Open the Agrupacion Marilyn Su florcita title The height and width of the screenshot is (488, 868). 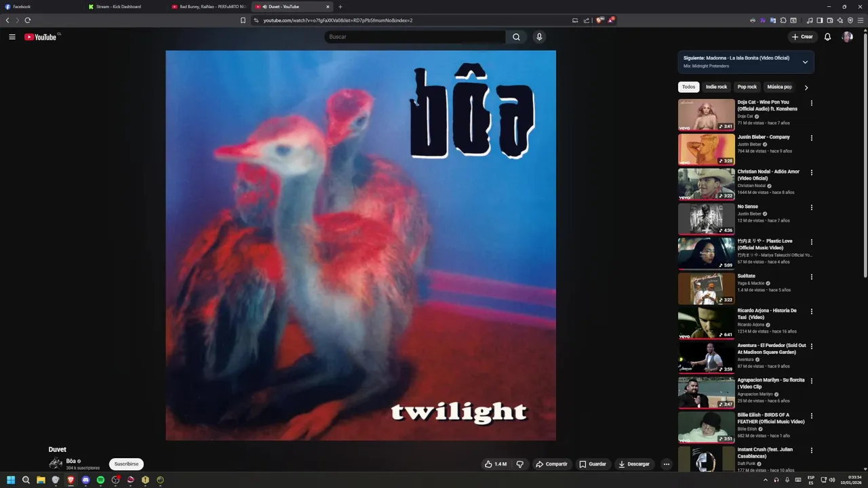(x=771, y=384)
